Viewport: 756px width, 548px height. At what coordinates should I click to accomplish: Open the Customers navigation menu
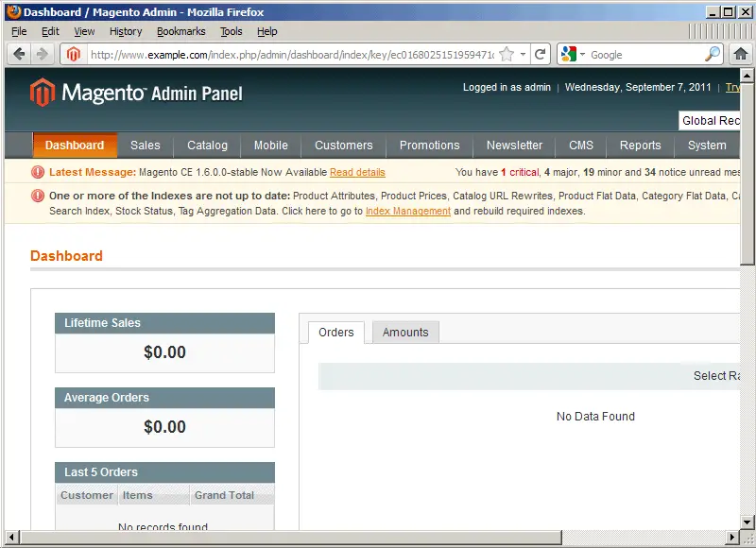click(344, 146)
